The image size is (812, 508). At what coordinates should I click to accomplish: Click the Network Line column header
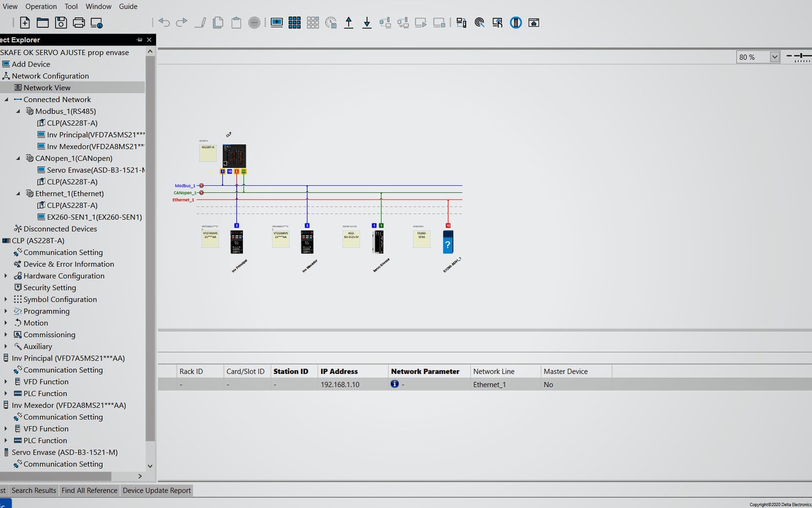505,372
